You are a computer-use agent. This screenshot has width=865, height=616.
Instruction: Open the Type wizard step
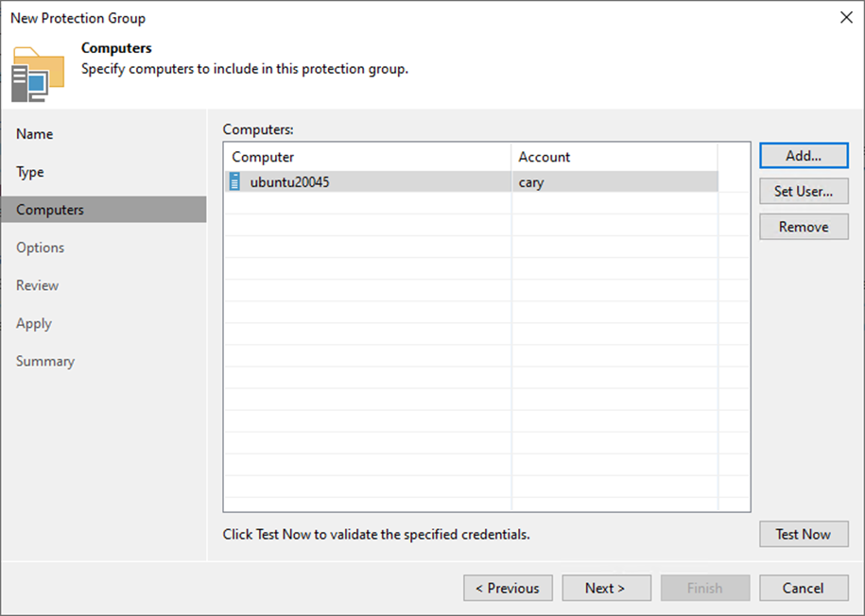[29, 171]
